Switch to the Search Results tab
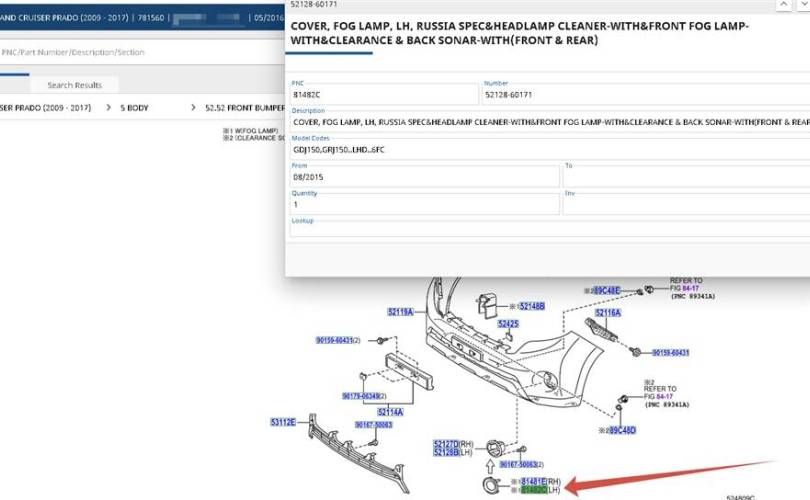Viewport: 810px width, 500px height. pos(74,85)
